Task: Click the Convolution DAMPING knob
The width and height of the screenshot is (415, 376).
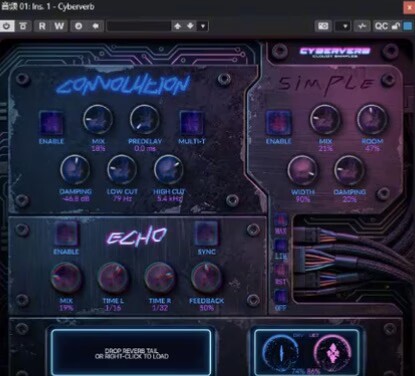Action: pyautogui.click(x=75, y=169)
